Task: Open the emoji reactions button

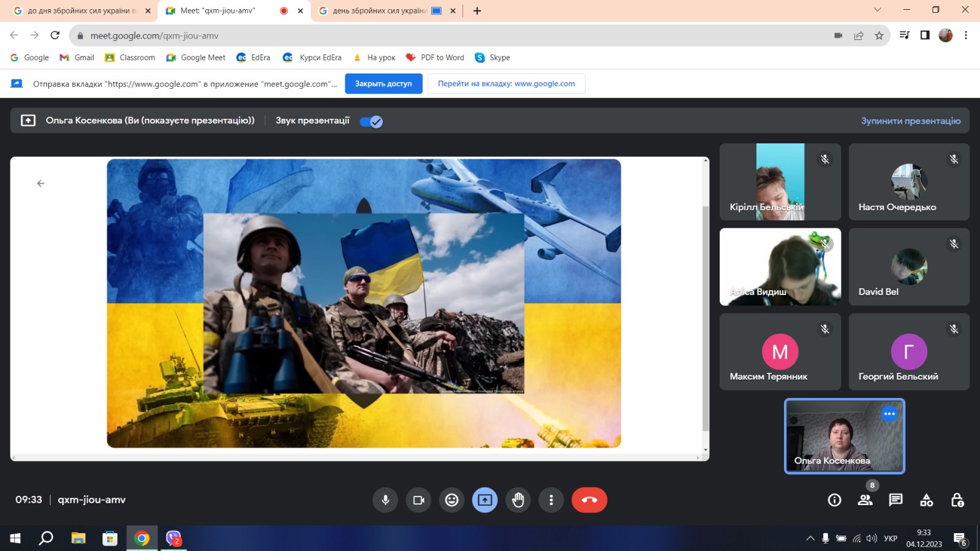Action: tap(451, 500)
